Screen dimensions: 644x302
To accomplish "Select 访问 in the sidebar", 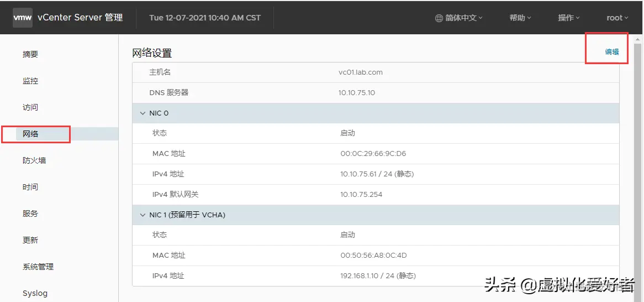I will (x=30, y=107).
